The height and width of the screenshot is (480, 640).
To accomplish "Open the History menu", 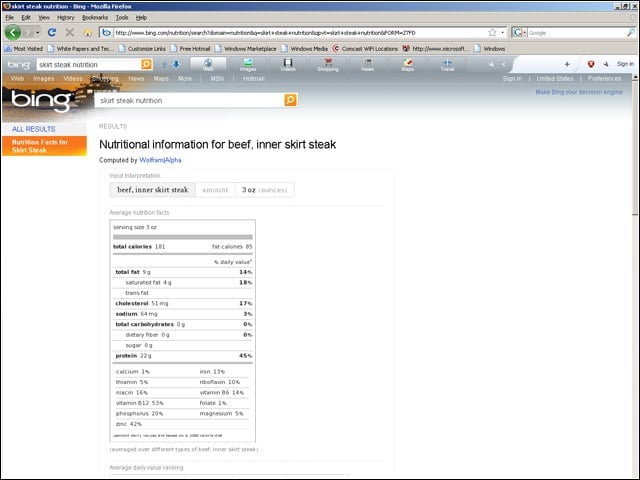I will (66, 18).
